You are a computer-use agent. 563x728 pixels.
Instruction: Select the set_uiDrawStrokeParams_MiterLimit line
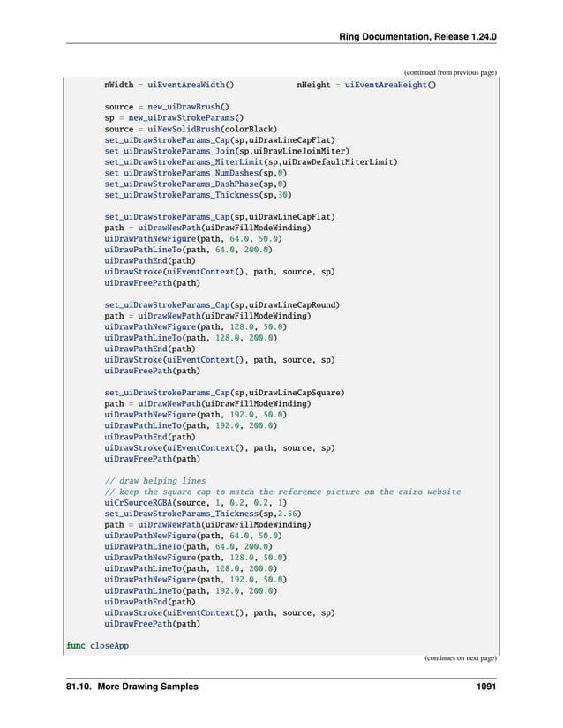[251, 162]
